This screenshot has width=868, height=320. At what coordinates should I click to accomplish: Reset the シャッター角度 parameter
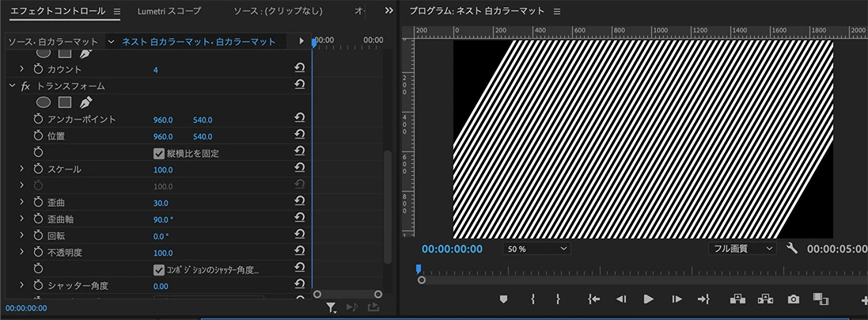299,284
